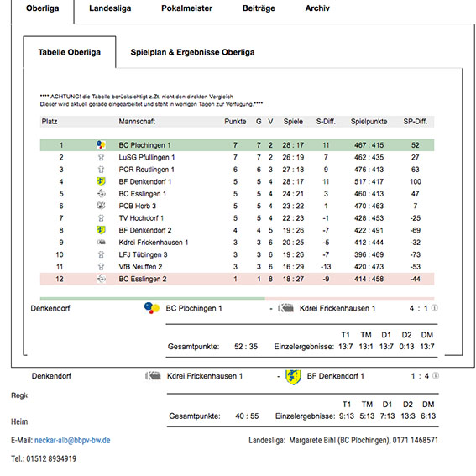Switch to the Landesliga tab

click(x=110, y=8)
